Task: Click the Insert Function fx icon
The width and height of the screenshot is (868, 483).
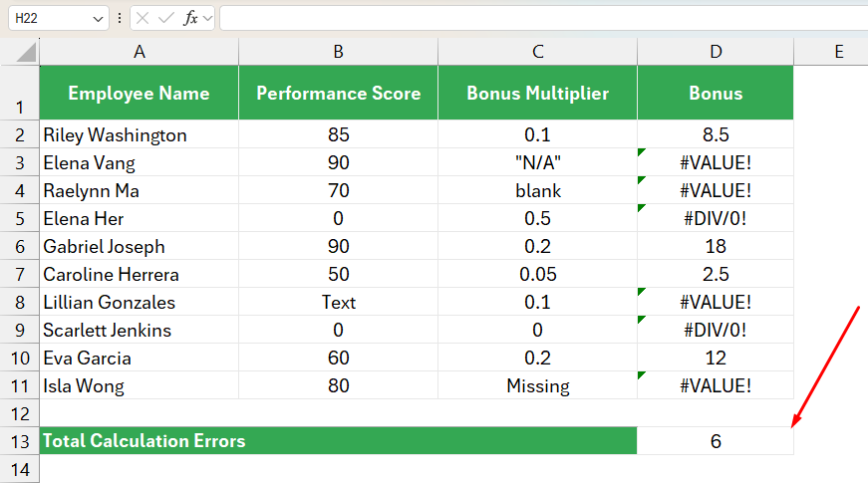Action: pyautogui.click(x=190, y=18)
